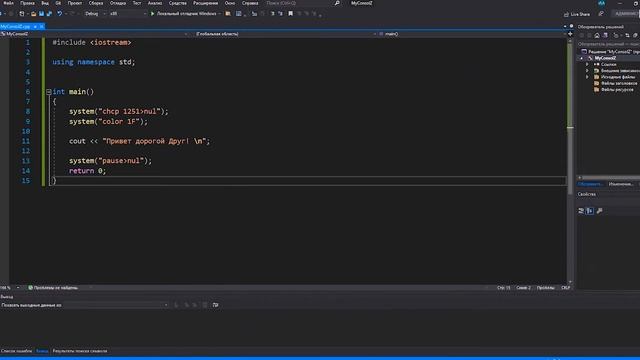Click the increase indent toolbar icon
Screen dimensions: 640x360
point(280,13)
